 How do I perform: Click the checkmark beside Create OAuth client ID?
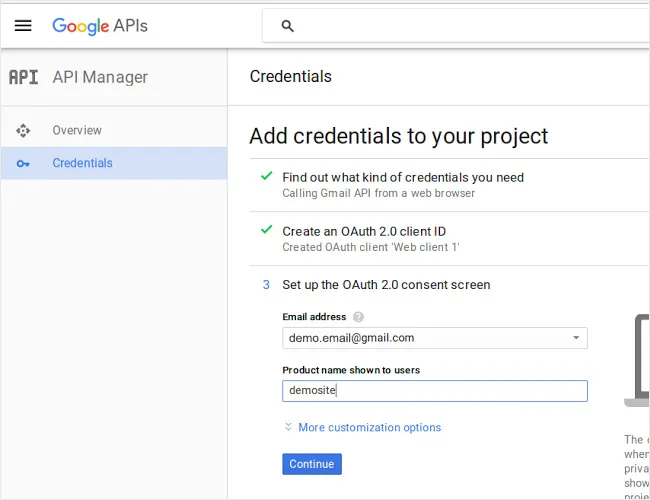(266, 230)
